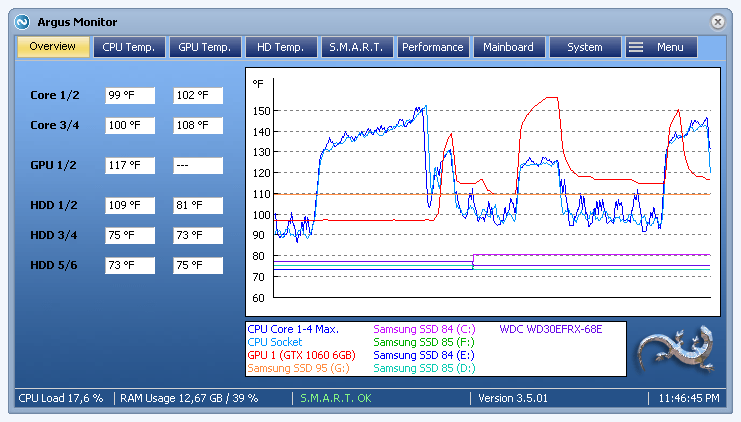Viewport: 741px width, 422px height.
Task: Click the gecko lizard logo image
Action: point(676,349)
